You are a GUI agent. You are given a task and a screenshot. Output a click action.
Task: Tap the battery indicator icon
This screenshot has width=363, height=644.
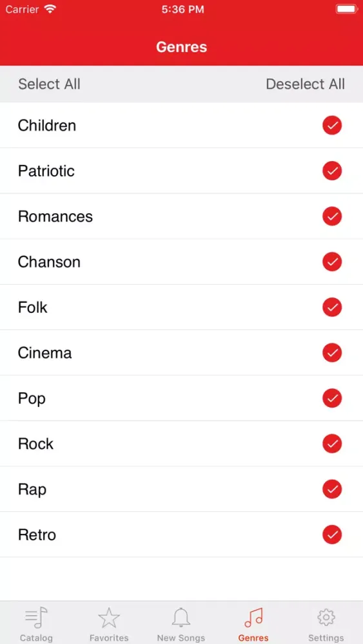coord(346,9)
